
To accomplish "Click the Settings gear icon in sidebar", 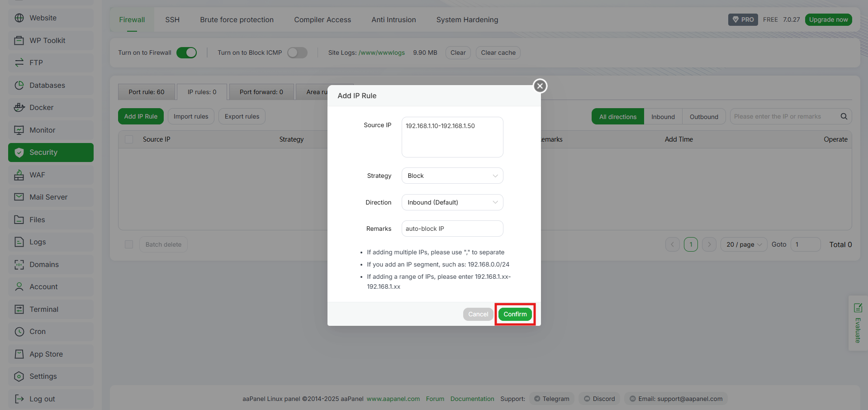I will click(x=19, y=377).
